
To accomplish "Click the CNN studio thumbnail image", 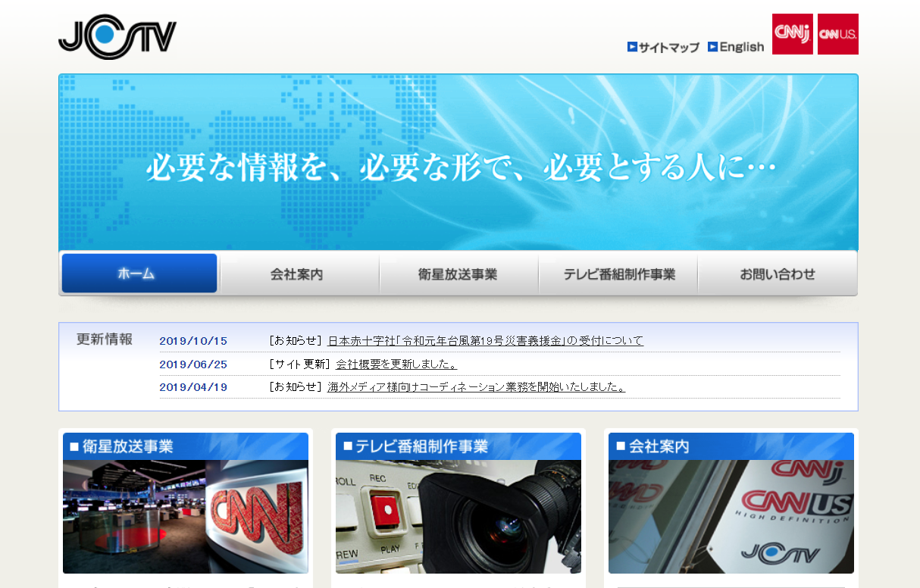I will pos(186,516).
